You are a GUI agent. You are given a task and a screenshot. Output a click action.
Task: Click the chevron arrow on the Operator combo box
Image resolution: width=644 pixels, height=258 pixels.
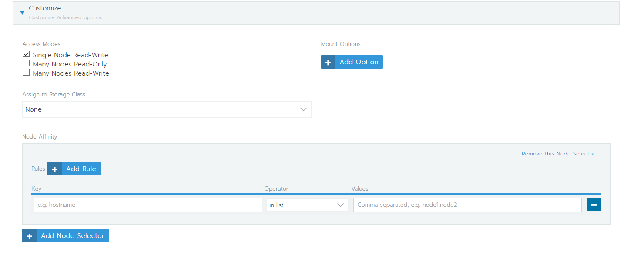pyautogui.click(x=341, y=205)
